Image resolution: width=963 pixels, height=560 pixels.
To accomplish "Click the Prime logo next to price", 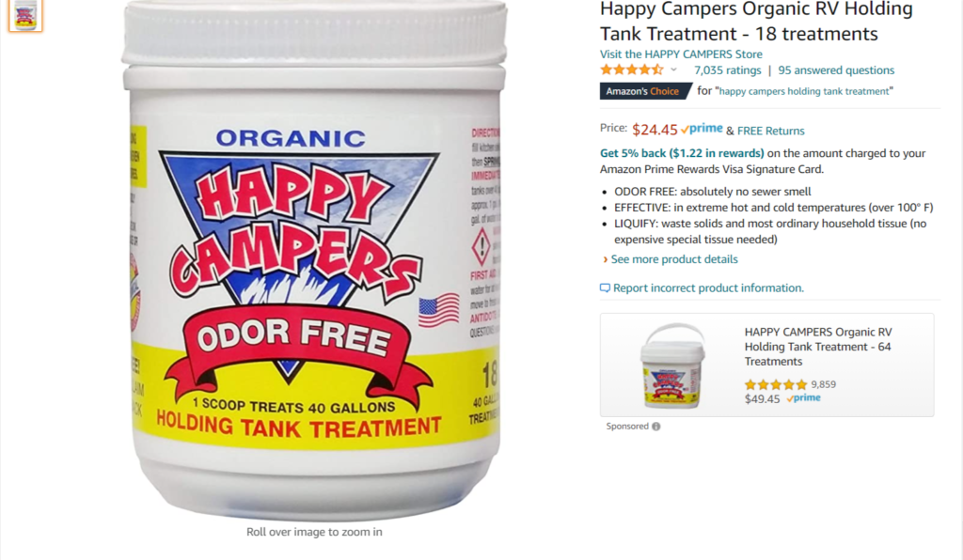I will pyautogui.click(x=702, y=129).
